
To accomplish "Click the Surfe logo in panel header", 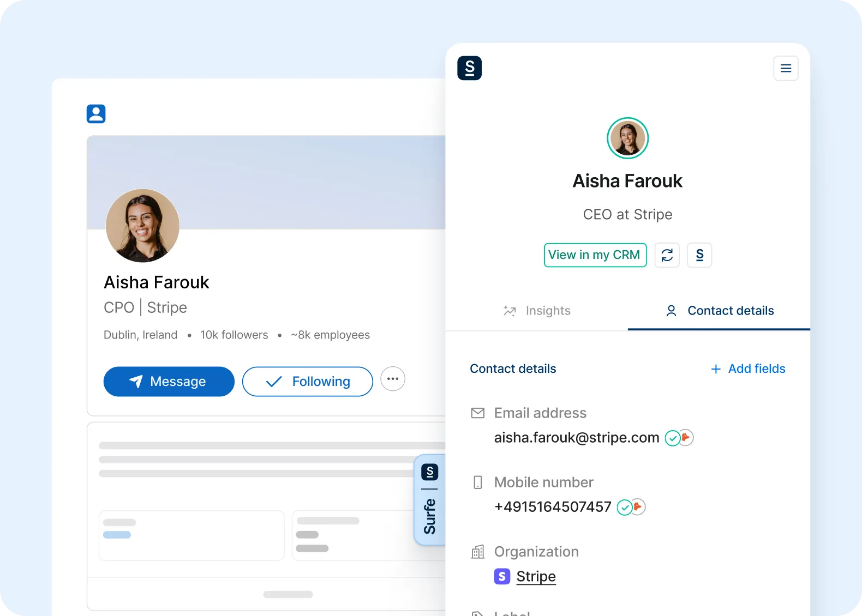I will tap(469, 68).
